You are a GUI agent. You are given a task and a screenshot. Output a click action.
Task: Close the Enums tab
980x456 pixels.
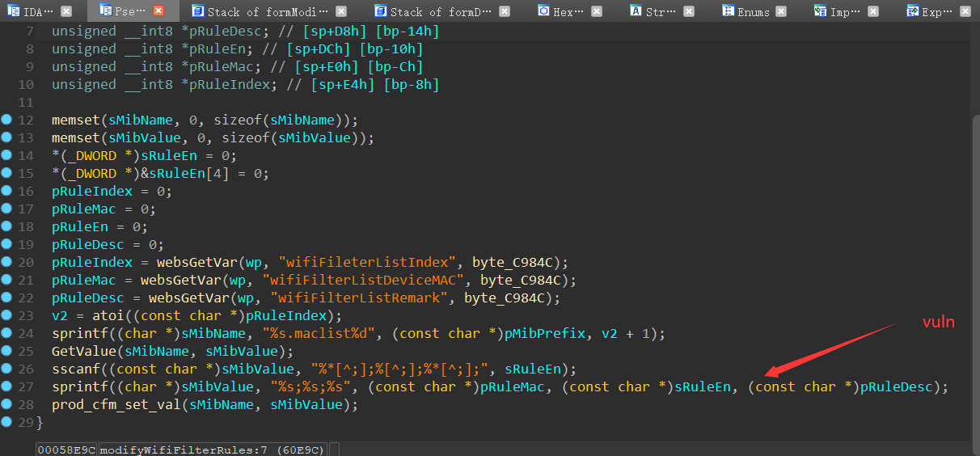(782, 11)
